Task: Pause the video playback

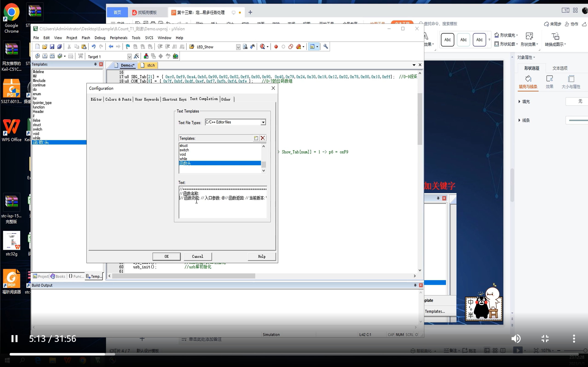Action: (14, 338)
